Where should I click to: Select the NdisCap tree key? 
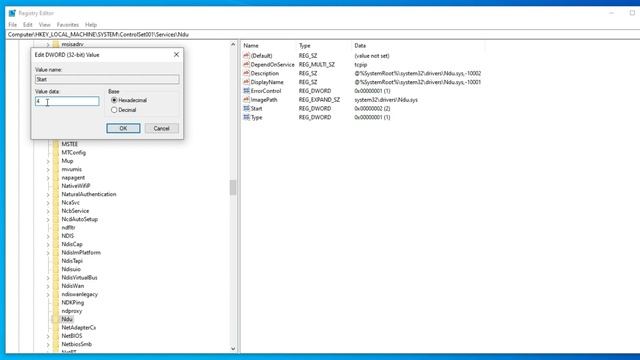click(72, 244)
